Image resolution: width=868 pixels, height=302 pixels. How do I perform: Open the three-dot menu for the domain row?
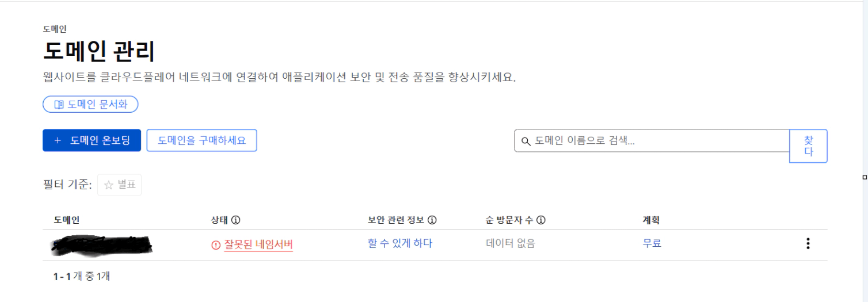click(x=808, y=244)
